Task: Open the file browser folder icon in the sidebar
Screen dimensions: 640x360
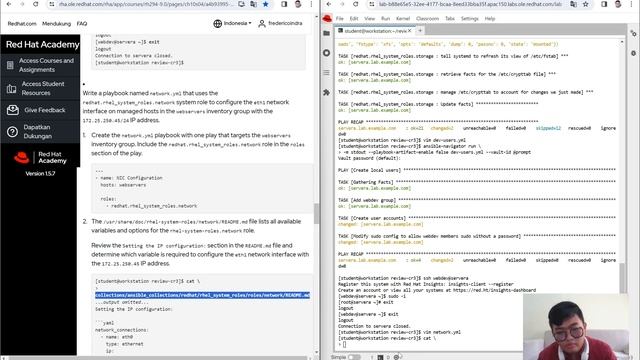Action: pos(327,33)
